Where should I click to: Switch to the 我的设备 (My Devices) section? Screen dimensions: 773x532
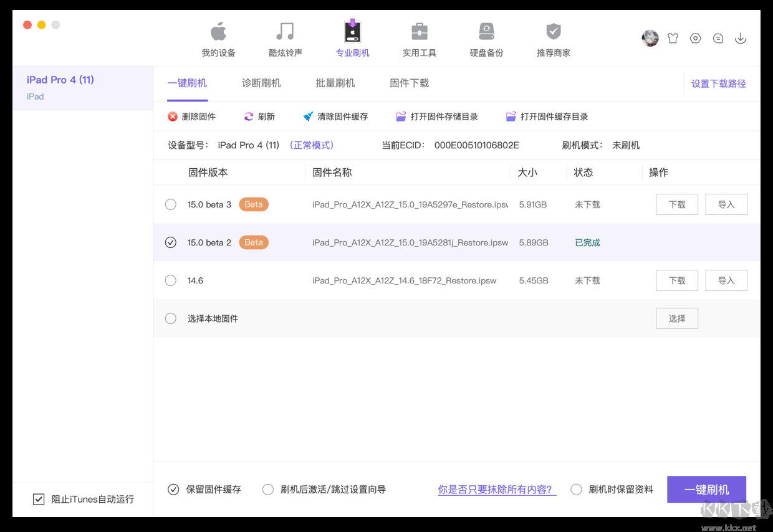click(x=218, y=37)
